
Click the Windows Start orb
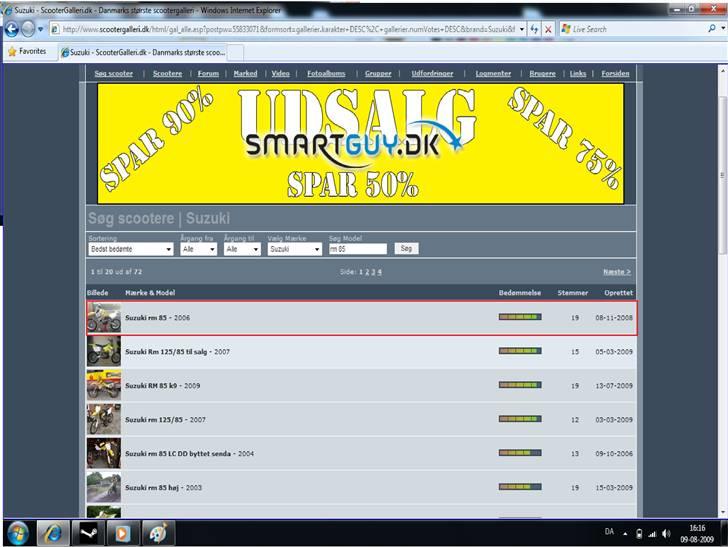tap(18, 532)
